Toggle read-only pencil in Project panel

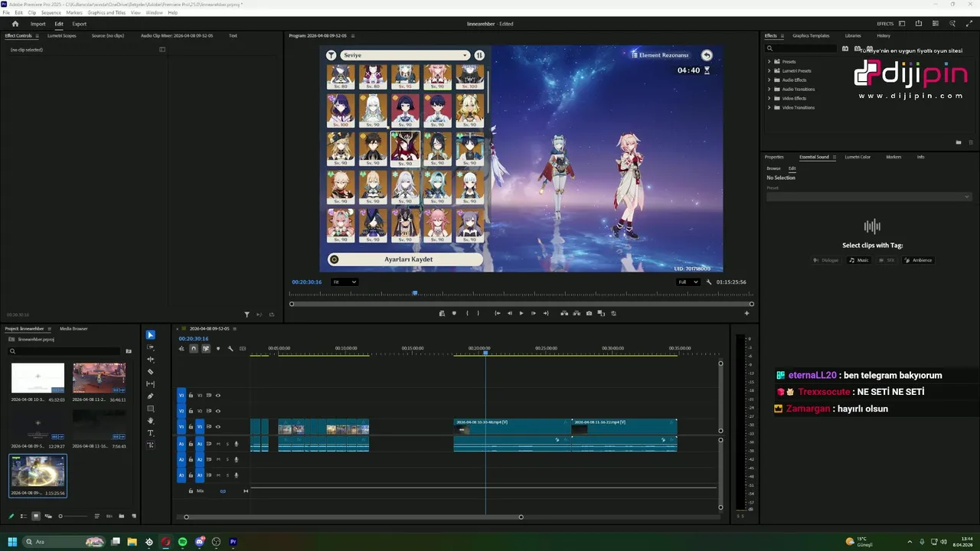tap(11, 516)
